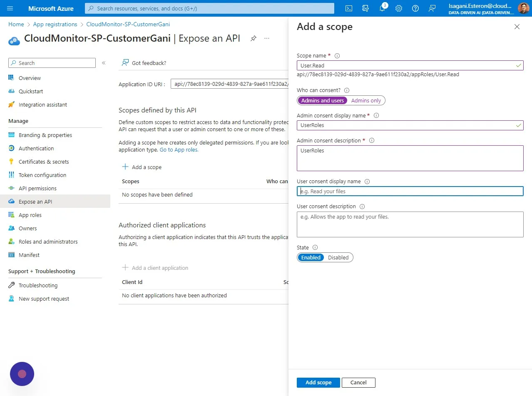Click the User consent display name info icon
The height and width of the screenshot is (396, 532).
[367, 182]
